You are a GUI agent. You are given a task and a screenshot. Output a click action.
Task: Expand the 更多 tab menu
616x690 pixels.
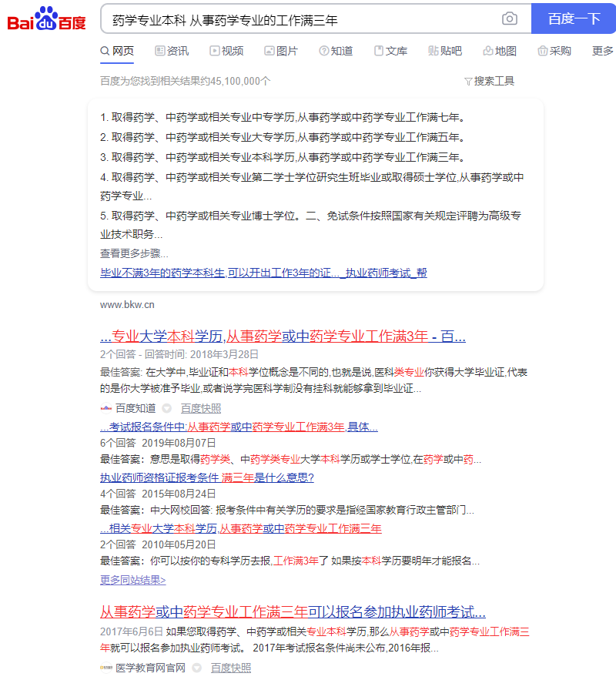(x=603, y=51)
